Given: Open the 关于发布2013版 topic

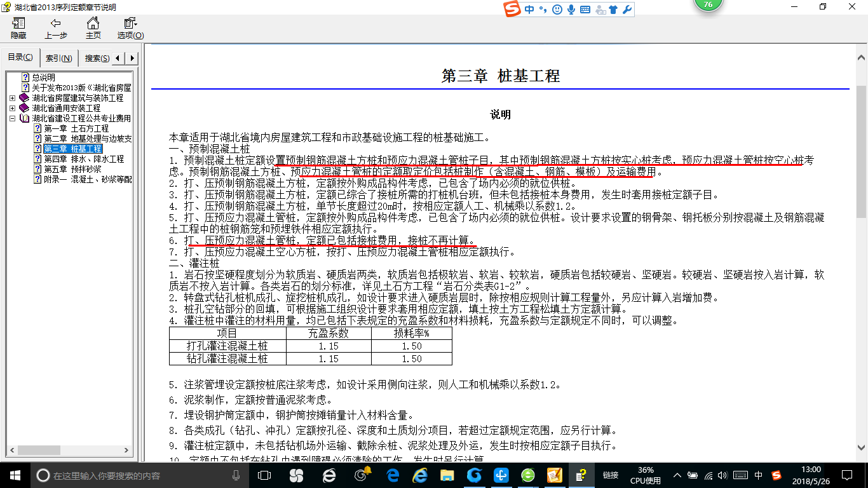Looking at the screenshot, I should (x=81, y=88).
